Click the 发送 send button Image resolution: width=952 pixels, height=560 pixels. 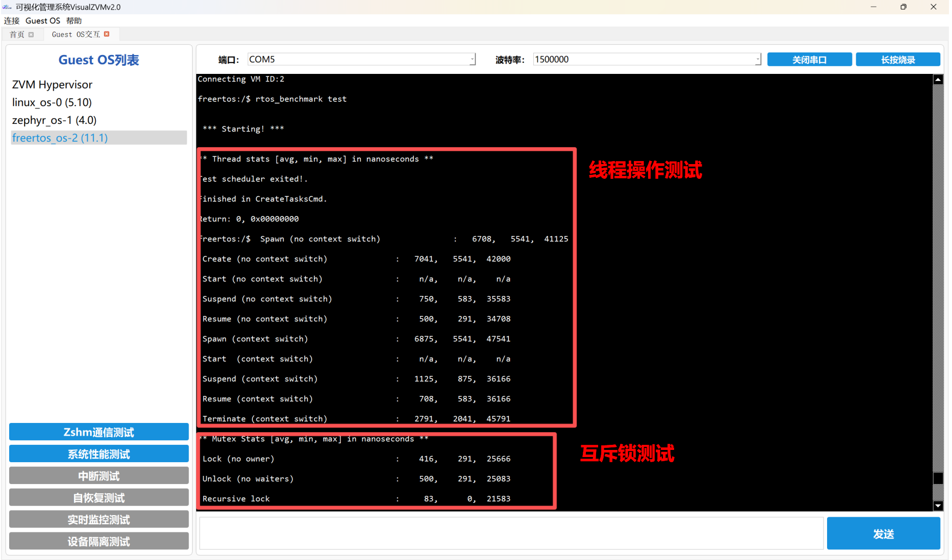tap(883, 534)
